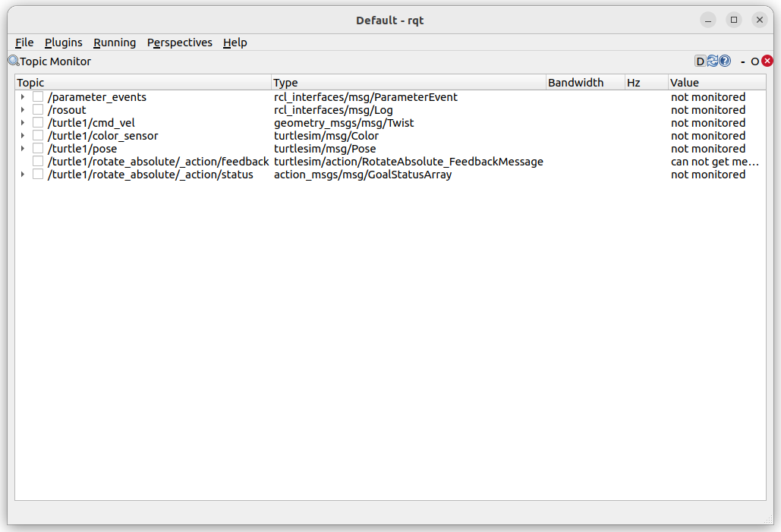Click the Value column header
The image size is (781, 532).
(x=716, y=82)
